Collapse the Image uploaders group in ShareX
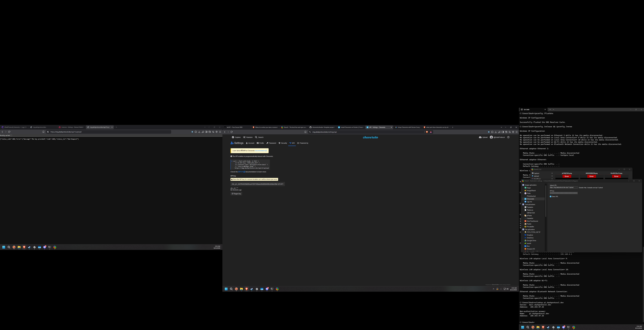 (523, 185)
